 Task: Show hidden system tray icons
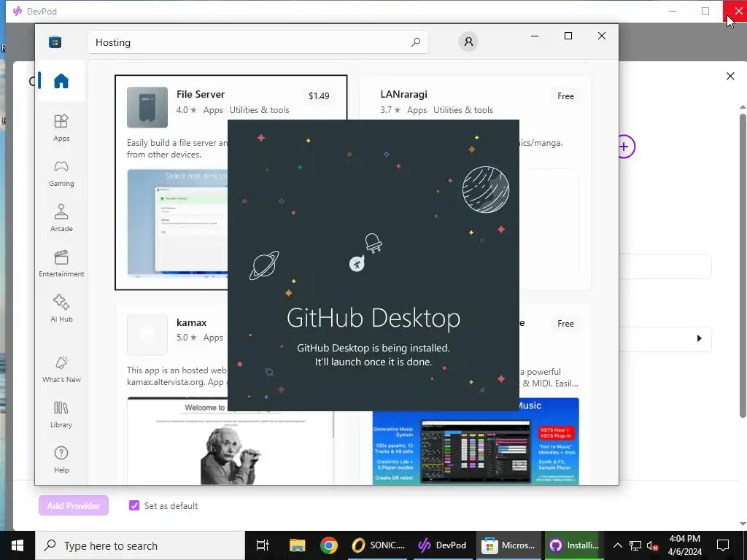(x=617, y=545)
